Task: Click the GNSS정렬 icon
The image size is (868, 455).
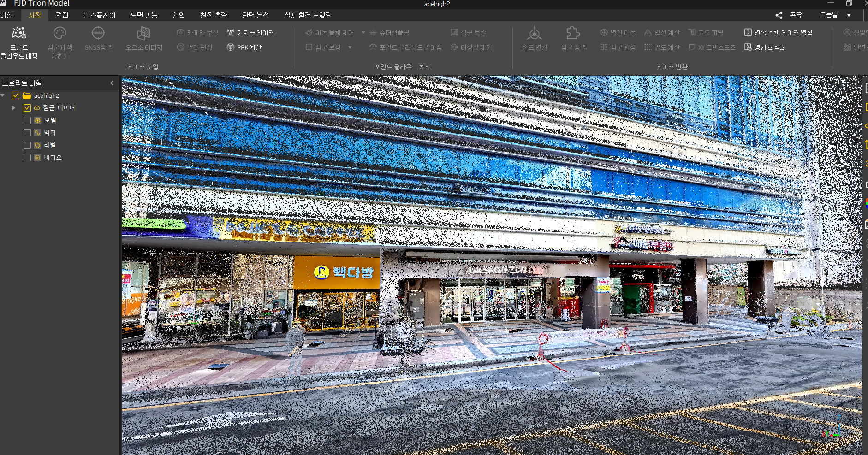Action: click(x=98, y=33)
